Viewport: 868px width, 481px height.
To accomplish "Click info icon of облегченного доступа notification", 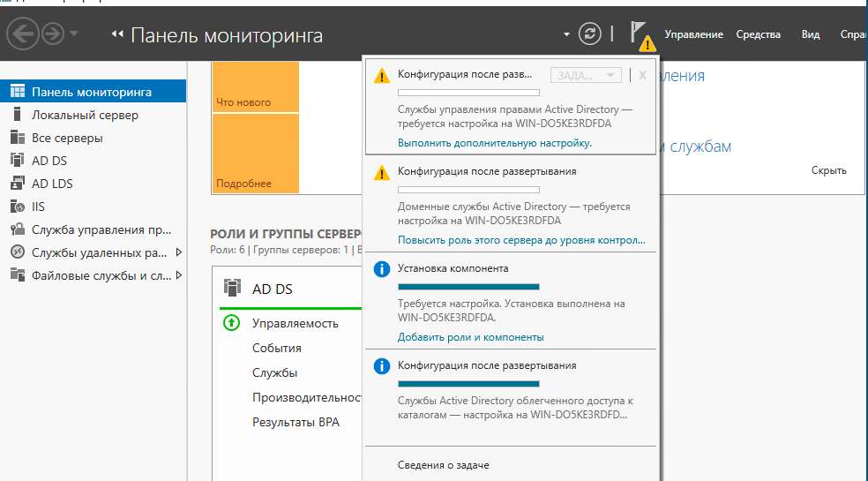I will pyautogui.click(x=381, y=366).
